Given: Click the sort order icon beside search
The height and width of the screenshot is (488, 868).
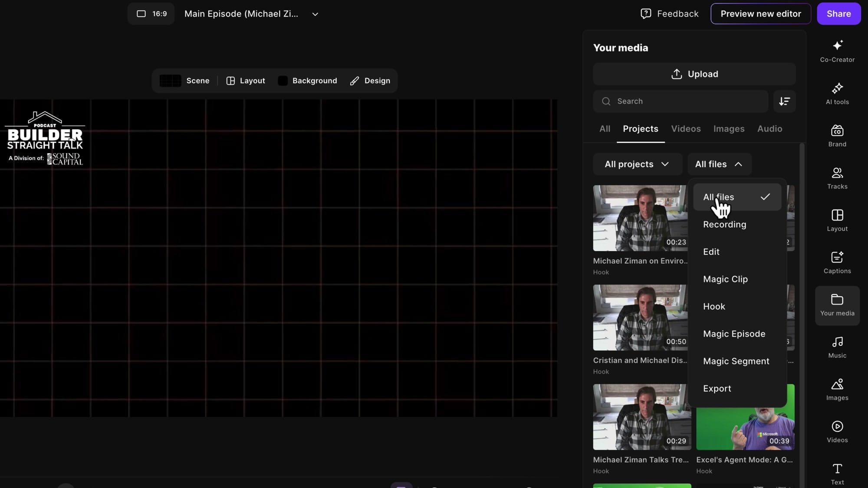Looking at the screenshot, I should [784, 101].
